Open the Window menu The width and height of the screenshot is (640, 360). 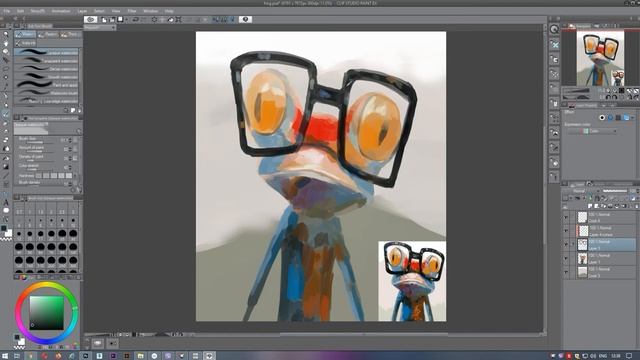151,11
